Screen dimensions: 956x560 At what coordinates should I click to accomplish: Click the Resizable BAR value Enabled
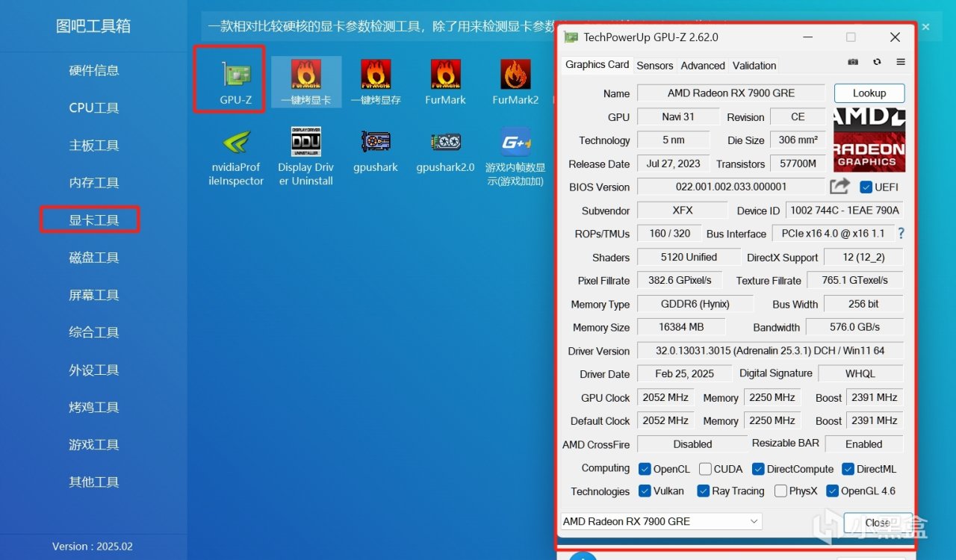point(864,444)
